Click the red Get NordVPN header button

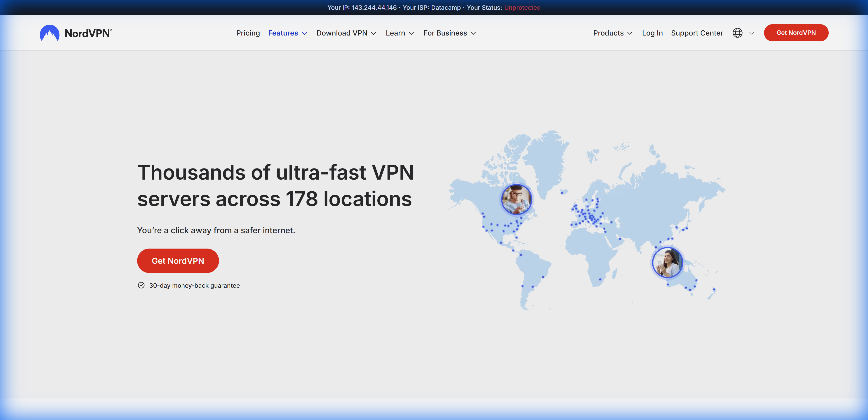796,33
